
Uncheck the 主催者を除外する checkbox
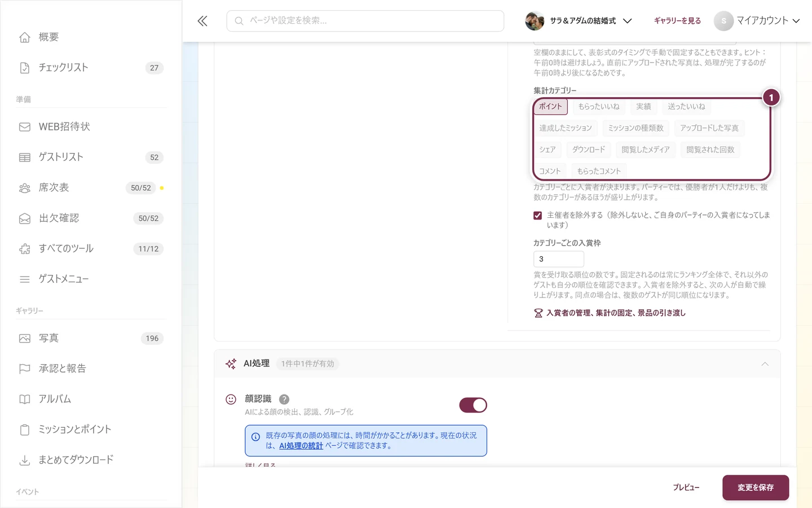[x=538, y=216]
